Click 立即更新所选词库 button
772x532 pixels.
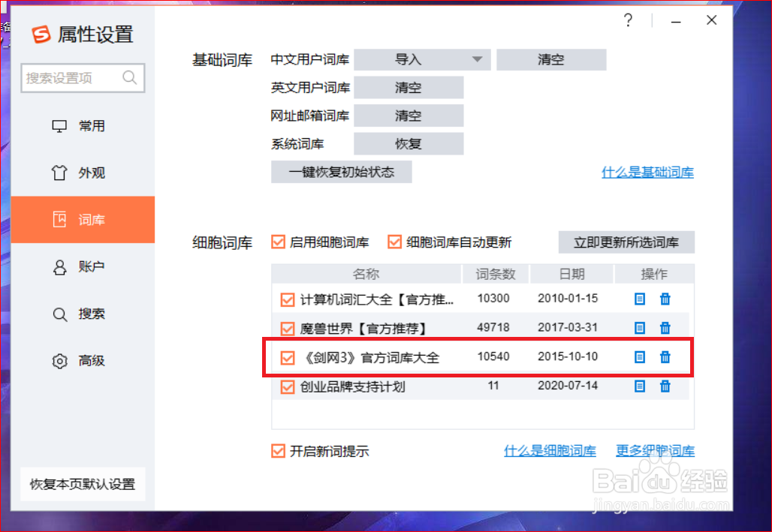626,242
